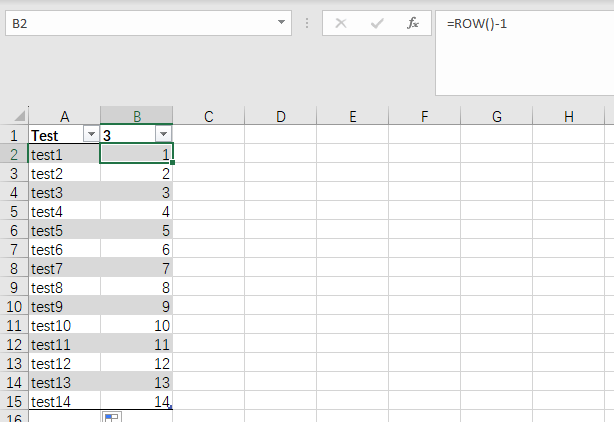614x422 pixels.
Task: Click the formula bar with =ROW()-1
Action: pos(525,53)
